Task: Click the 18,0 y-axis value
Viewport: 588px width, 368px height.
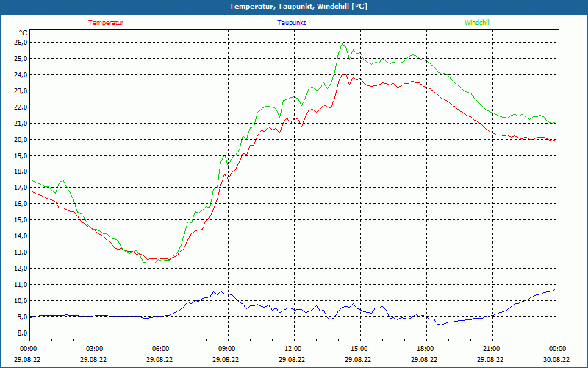Action: coord(21,171)
